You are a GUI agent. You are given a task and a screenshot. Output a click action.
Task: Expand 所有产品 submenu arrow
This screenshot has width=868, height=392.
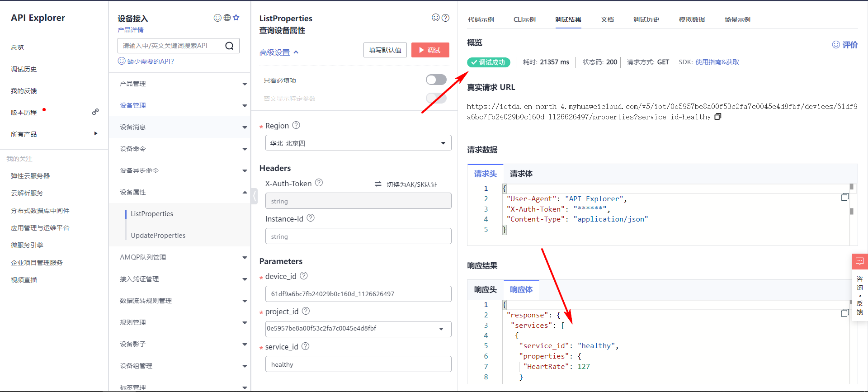(x=95, y=133)
